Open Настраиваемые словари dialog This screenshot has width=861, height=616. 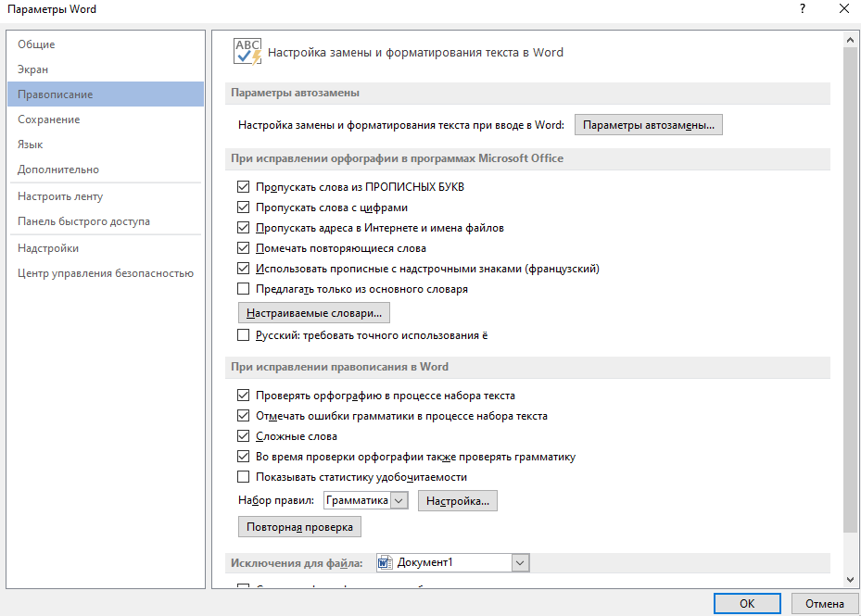coord(314,313)
